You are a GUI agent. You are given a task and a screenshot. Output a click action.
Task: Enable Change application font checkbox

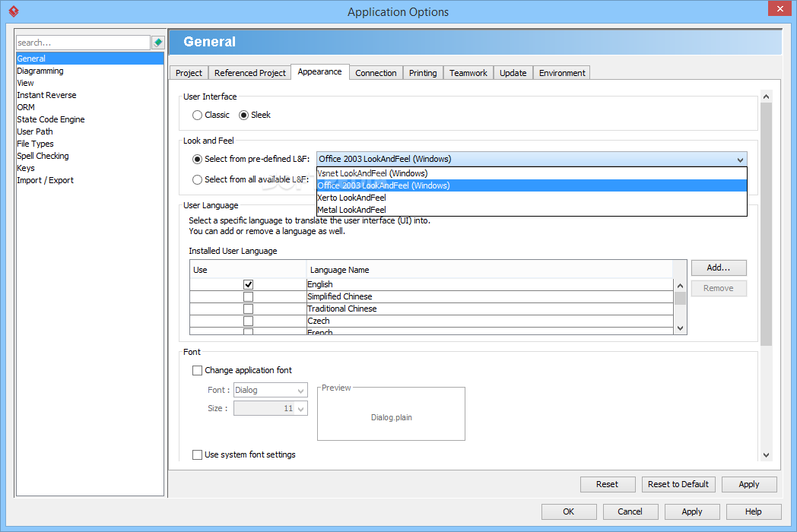(197, 370)
